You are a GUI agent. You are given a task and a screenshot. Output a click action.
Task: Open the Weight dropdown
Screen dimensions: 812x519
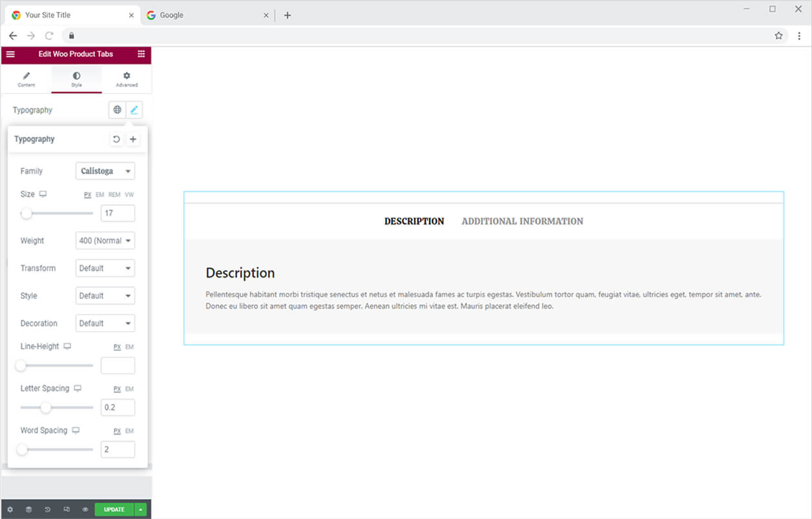click(105, 241)
